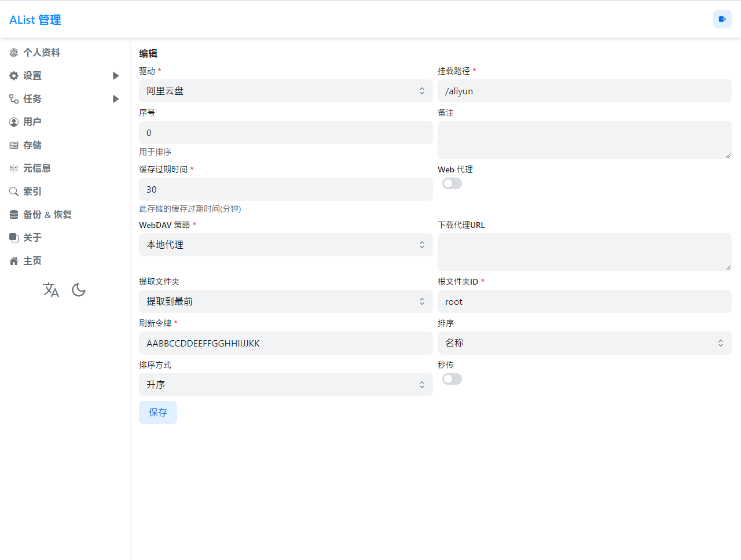Screen dimensions: 741x560
Task: Open the 元信息 menu item
Action: (36, 168)
